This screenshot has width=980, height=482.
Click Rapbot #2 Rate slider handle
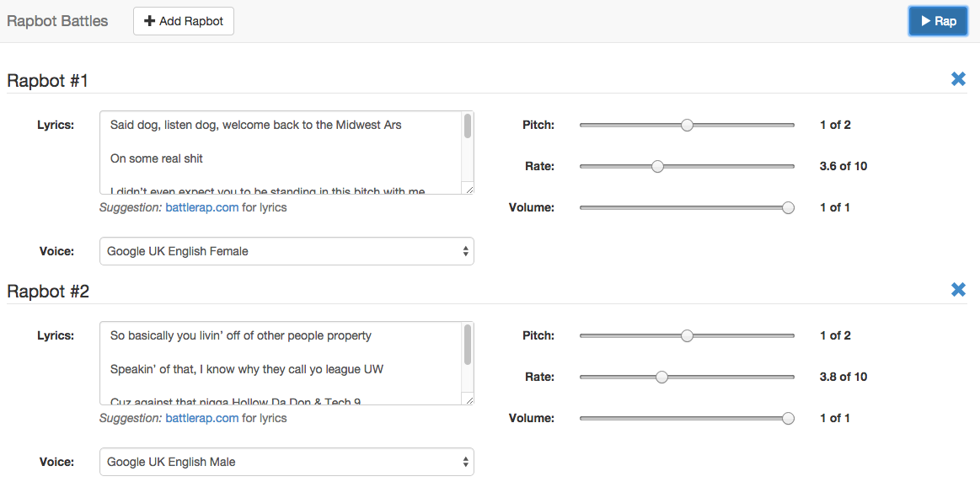661,377
